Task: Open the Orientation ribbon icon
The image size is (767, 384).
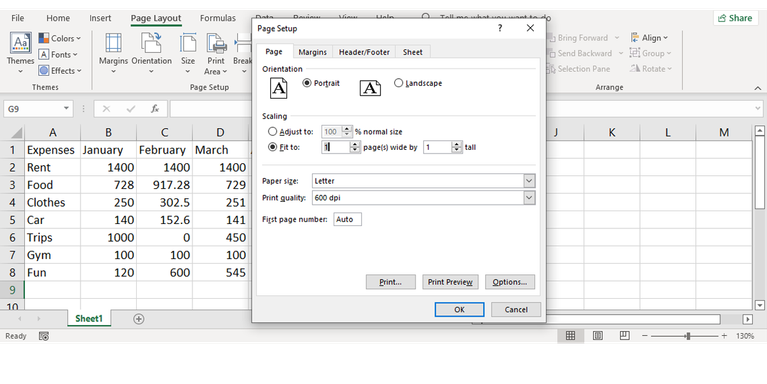Action: tap(151, 43)
